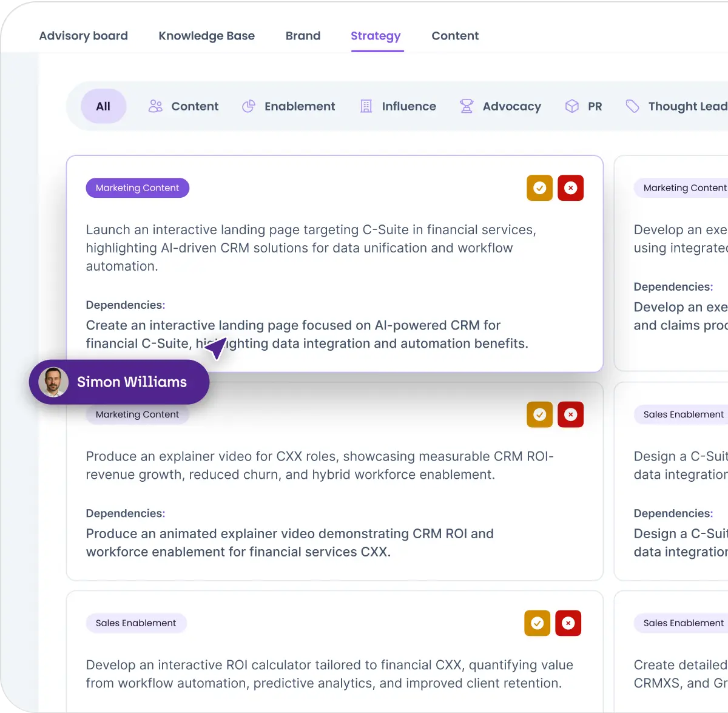
Task: Click Dependencies label in landing page card
Action: 126,305
